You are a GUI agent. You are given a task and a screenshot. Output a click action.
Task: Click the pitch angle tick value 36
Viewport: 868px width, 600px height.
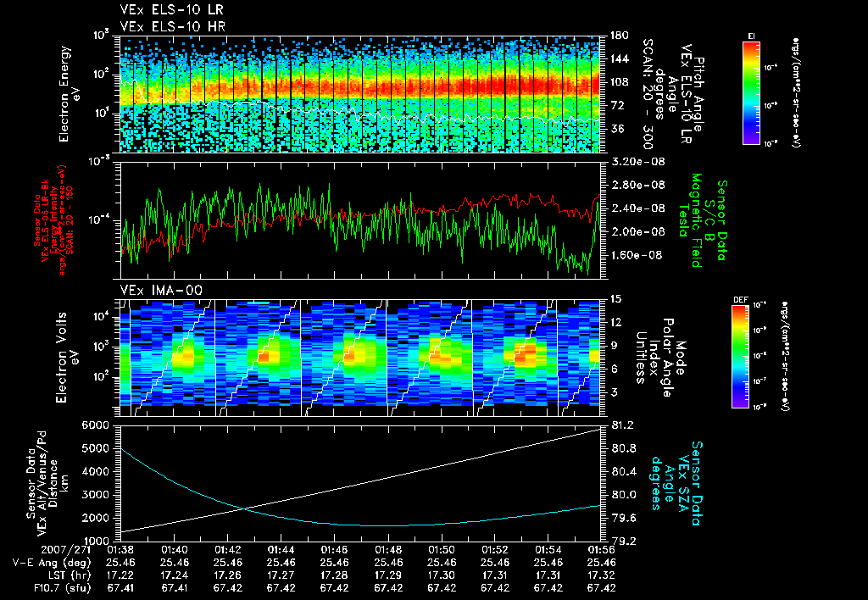point(617,129)
